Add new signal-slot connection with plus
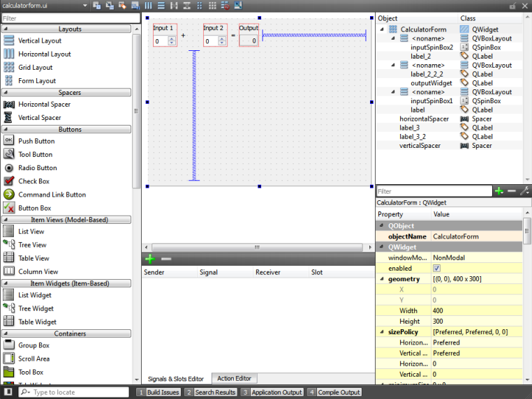 pyautogui.click(x=150, y=259)
